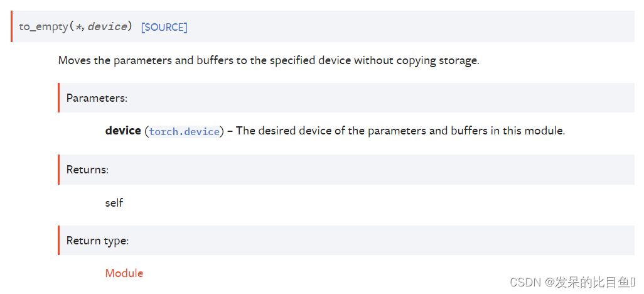Screen dimensions: 644x294
Task: Click the CSDN watermark text
Action: 525,282
